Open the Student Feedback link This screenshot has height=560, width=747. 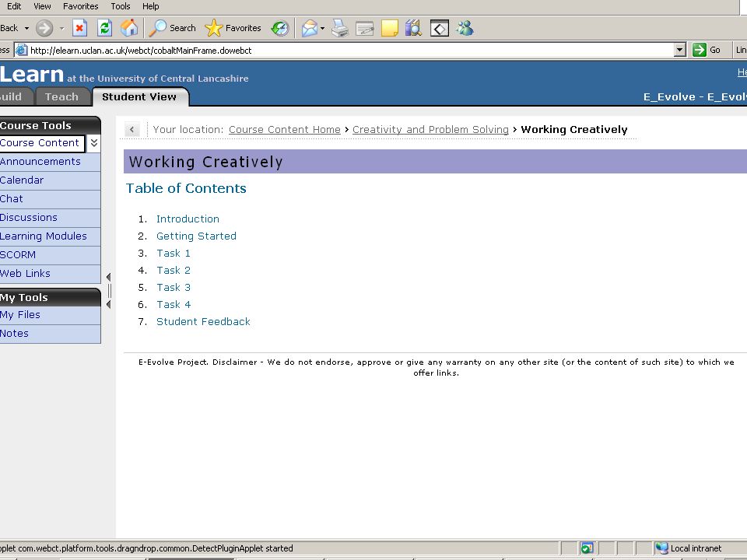coord(203,322)
